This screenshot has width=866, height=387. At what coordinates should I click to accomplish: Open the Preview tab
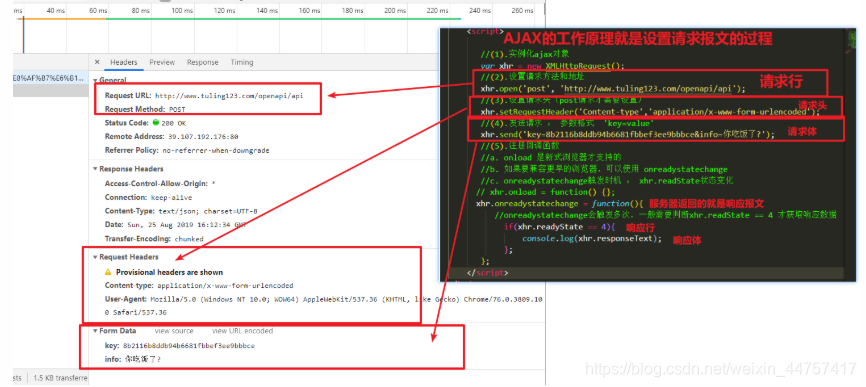coord(162,62)
